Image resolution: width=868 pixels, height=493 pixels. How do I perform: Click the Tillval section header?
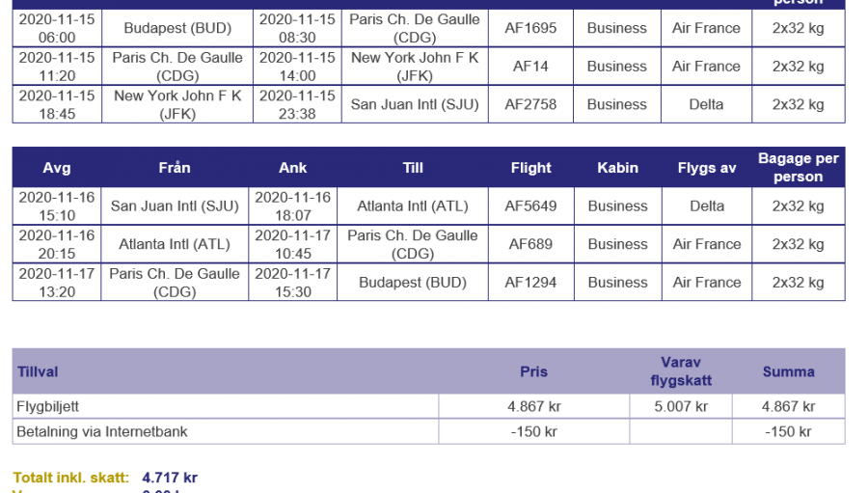[x=38, y=371]
